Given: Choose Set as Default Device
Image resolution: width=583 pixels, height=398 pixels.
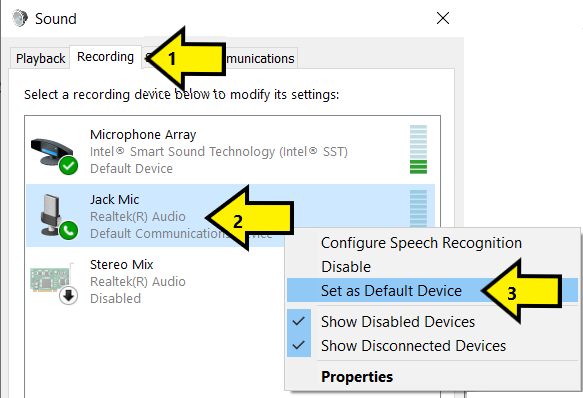Looking at the screenshot, I should pos(392,291).
